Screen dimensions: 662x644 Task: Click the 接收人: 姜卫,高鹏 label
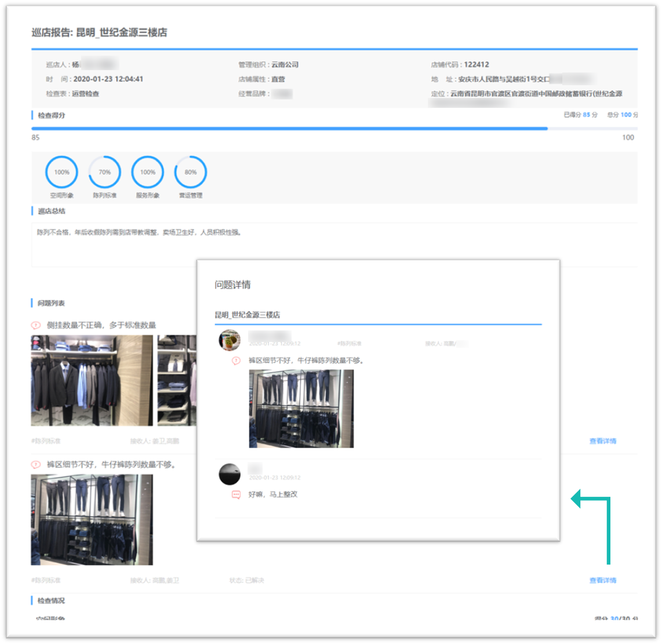pos(155,441)
